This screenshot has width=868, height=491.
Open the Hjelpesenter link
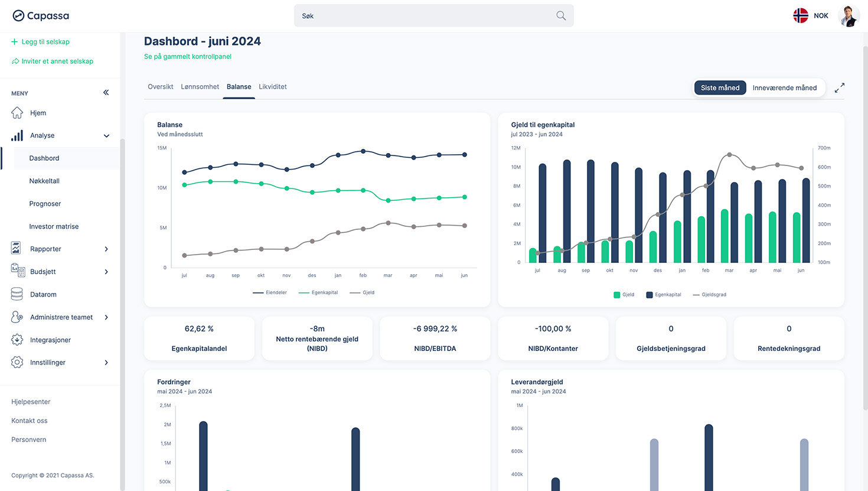(31, 402)
